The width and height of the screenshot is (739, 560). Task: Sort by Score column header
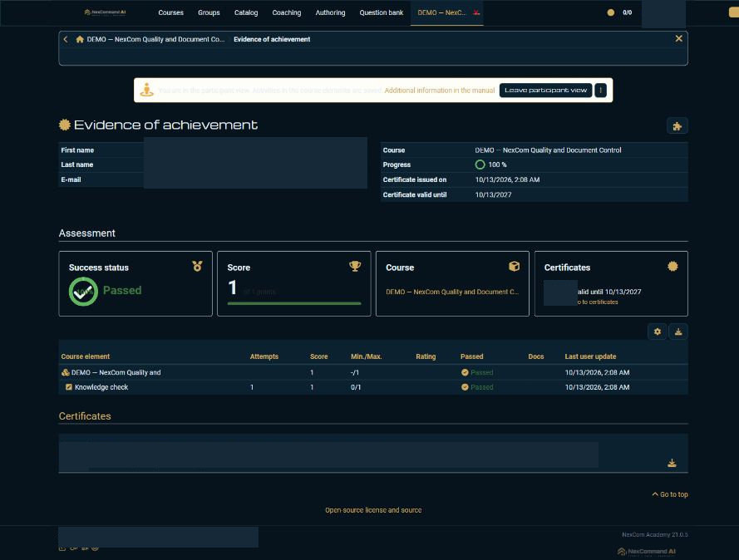coord(319,356)
